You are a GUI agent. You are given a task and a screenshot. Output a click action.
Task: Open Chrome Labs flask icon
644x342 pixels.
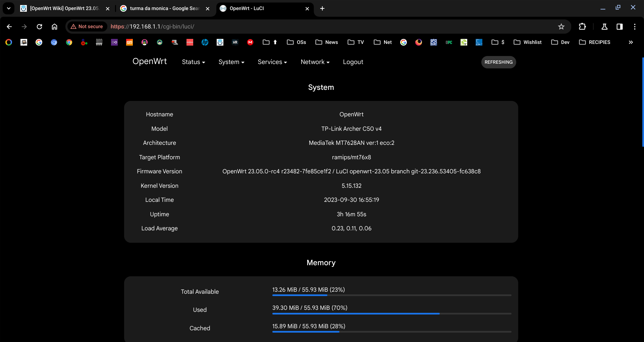(604, 26)
